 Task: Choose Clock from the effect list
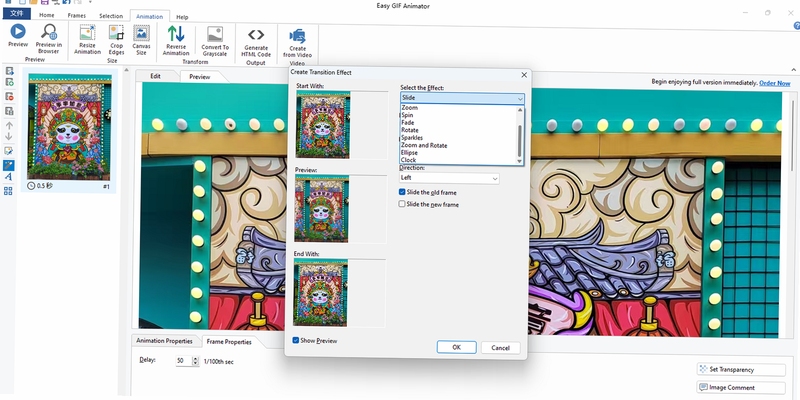(x=408, y=160)
